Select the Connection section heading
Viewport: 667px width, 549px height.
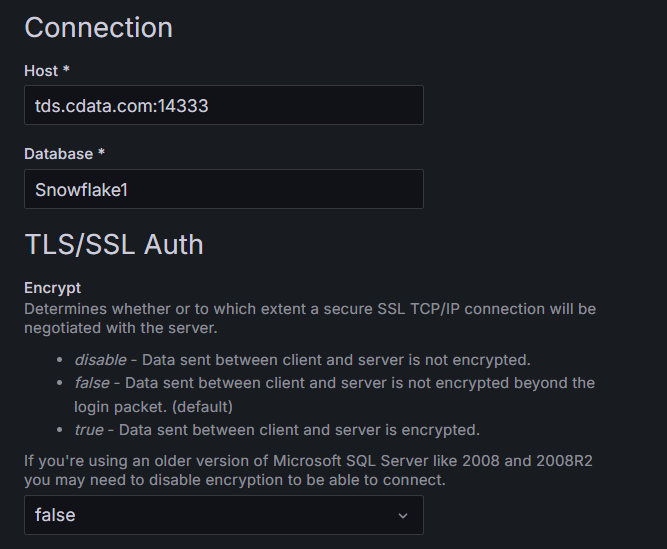(x=98, y=27)
